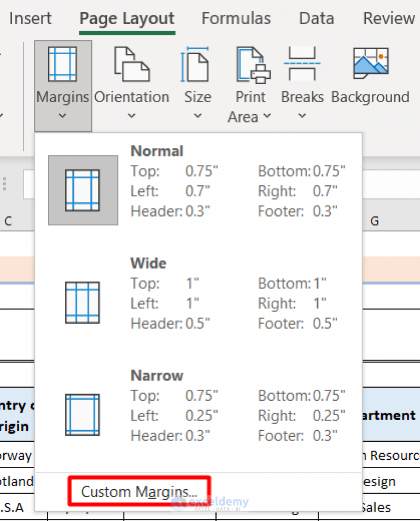
Task: Click the Margins ribbon icon
Action: [x=62, y=65]
